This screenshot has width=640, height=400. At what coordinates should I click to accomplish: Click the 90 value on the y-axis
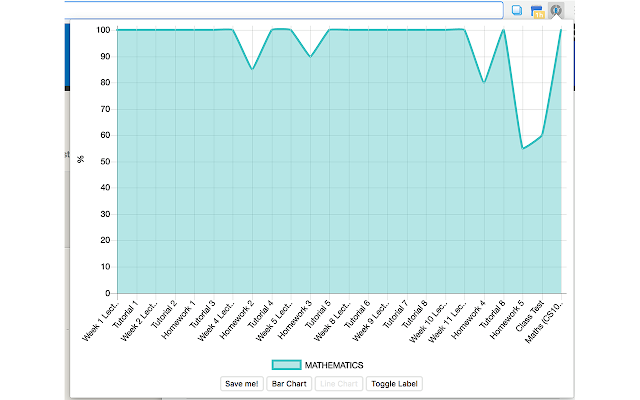click(105, 56)
